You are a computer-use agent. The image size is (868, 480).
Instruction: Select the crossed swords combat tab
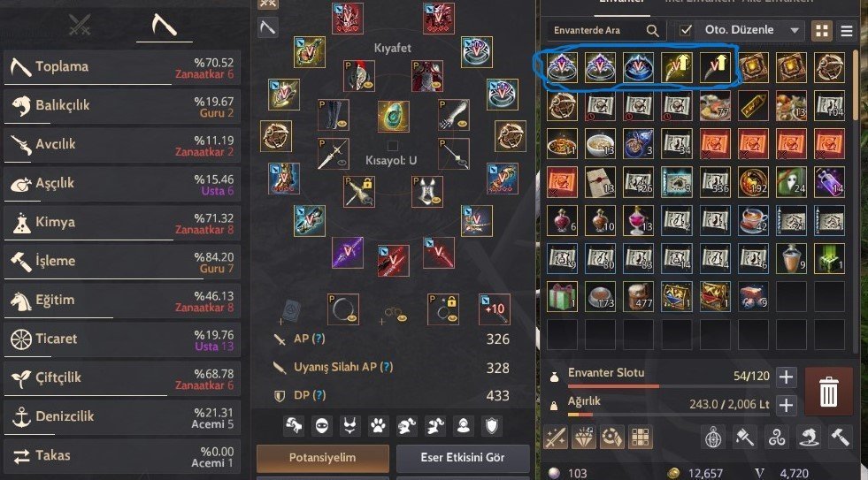[x=80, y=25]
